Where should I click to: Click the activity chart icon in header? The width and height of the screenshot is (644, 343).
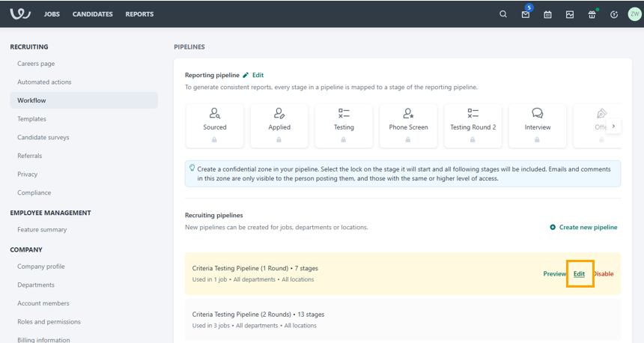pyautogui.click(x=570, y=14)
